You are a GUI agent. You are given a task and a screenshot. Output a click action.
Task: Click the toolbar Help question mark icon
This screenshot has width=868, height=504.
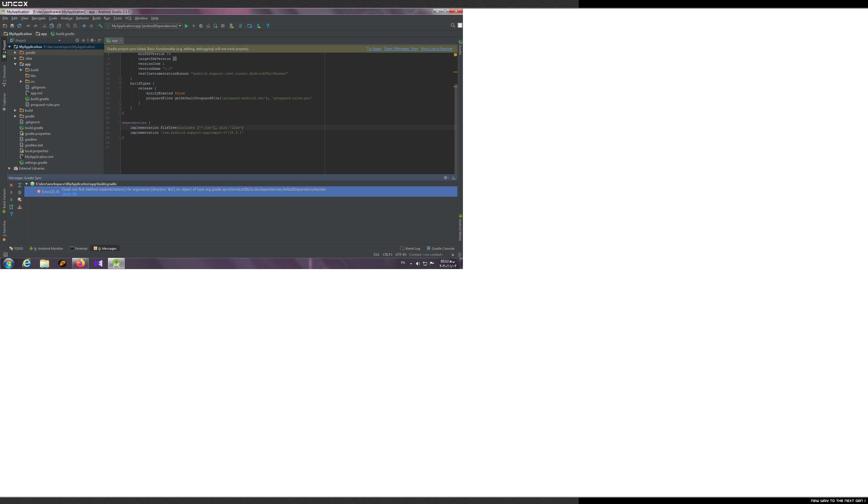pos(268,26)
